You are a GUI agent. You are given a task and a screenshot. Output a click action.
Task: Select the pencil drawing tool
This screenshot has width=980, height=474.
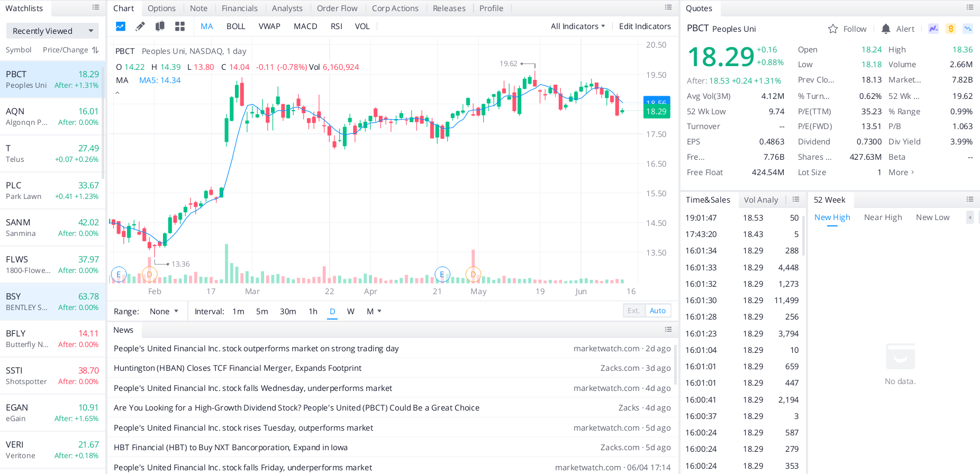(x=140, y=26)
